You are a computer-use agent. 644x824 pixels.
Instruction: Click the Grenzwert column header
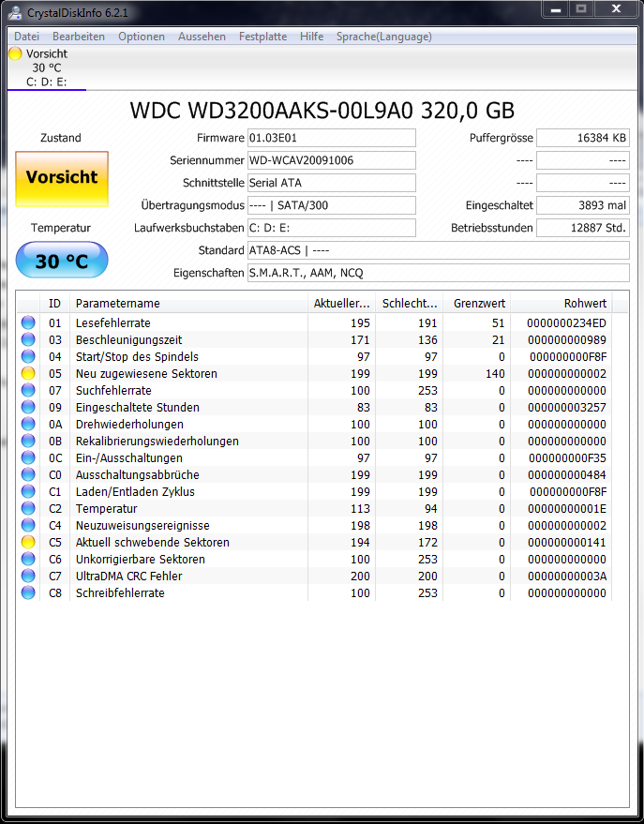pos(476,303)
